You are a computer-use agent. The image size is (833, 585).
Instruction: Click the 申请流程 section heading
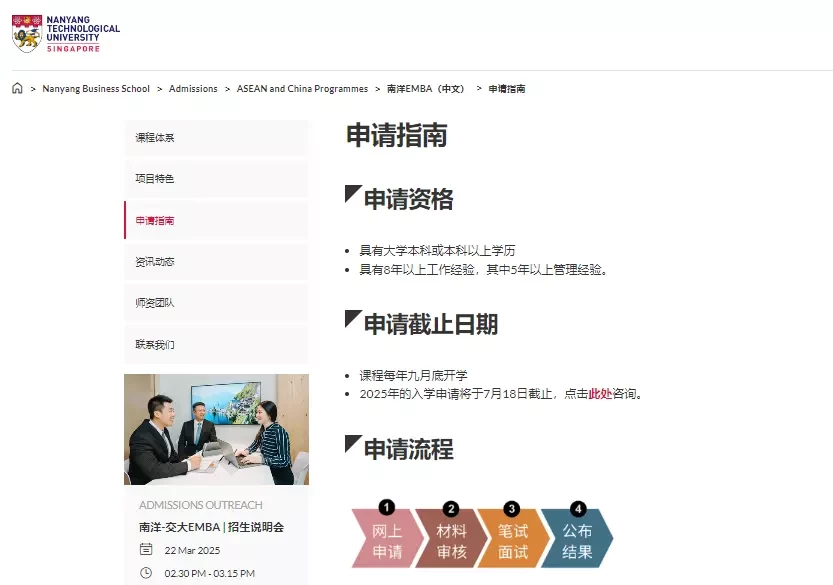pyautogui.click(x=409, y=450)
